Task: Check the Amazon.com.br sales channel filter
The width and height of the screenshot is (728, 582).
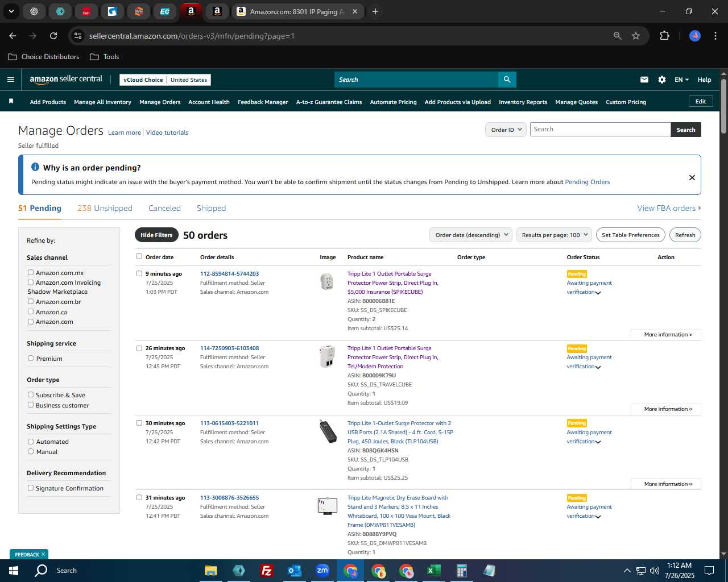Action: click(x=31, y=301)
